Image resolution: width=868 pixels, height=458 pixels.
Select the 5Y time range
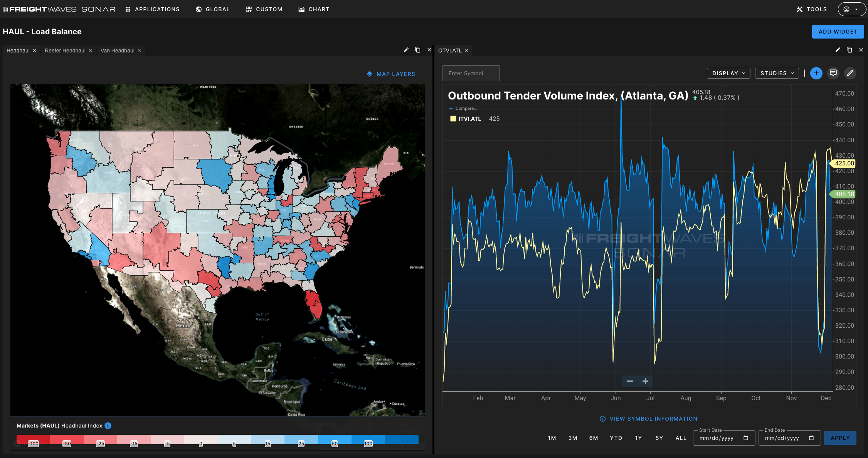(659, 438)
